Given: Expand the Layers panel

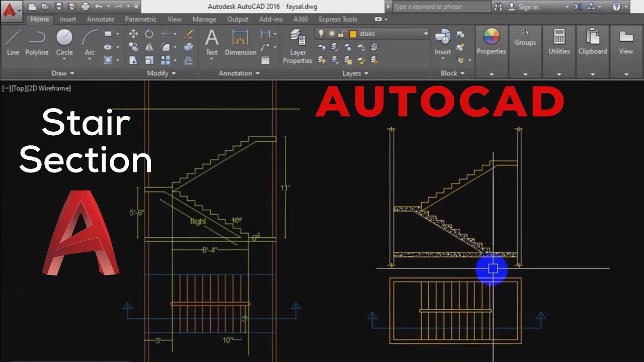Looking at the screenshot, I should [x=355, y=73].
